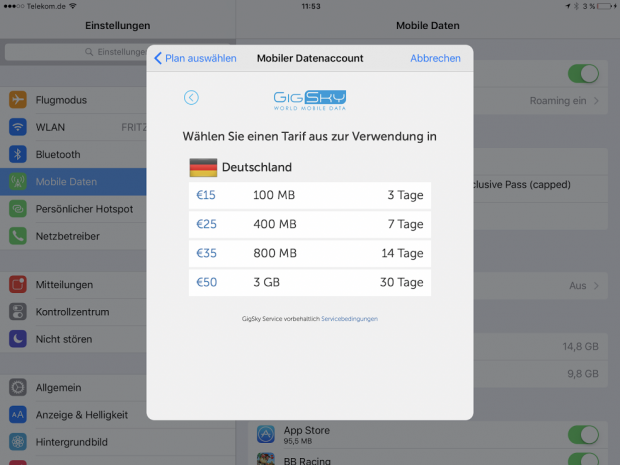Open Hintergrundbild settings row
Screen dimensions: 620x465
[117, 442]
